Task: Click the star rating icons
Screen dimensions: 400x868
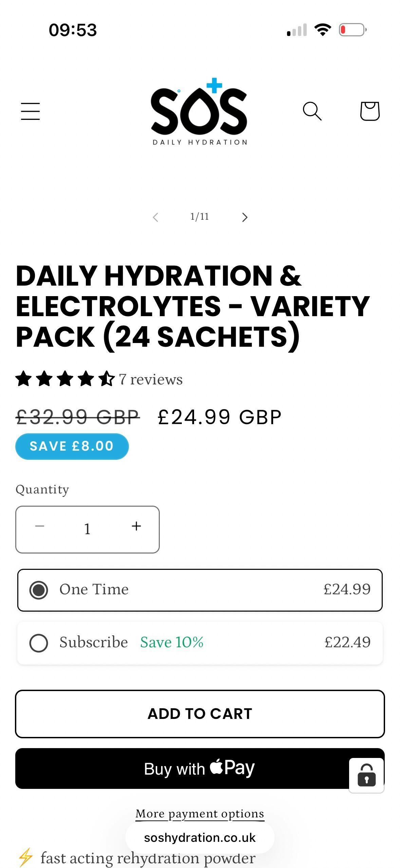Action: click(x=65, y=379)
